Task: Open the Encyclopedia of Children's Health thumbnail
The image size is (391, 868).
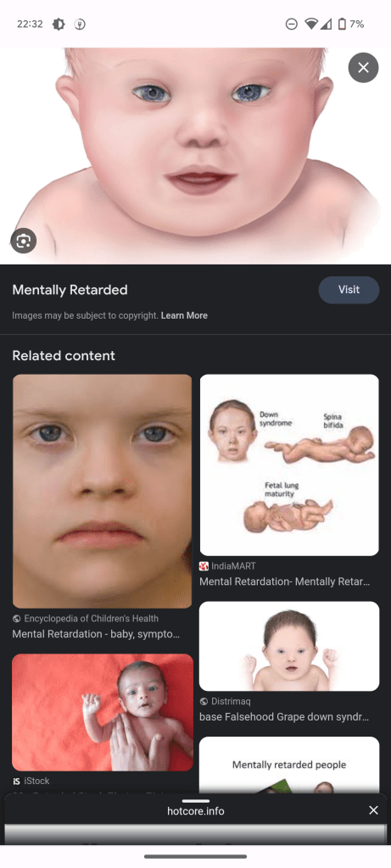Action: point(102,492)
